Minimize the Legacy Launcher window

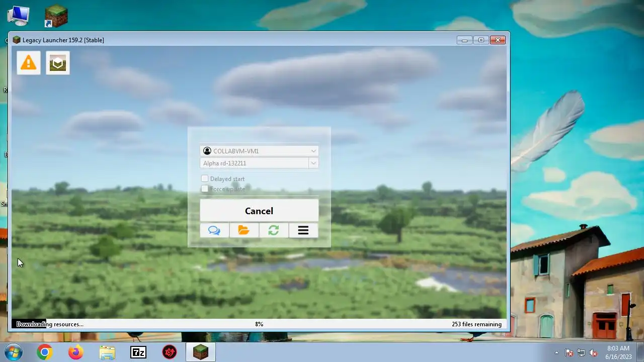click(x=464, y=40)
